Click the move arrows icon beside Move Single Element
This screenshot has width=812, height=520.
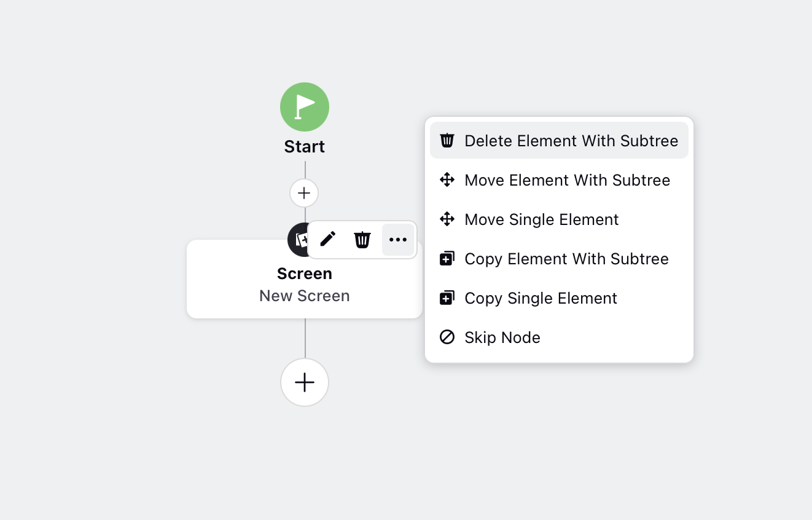(x=447, y=219)
